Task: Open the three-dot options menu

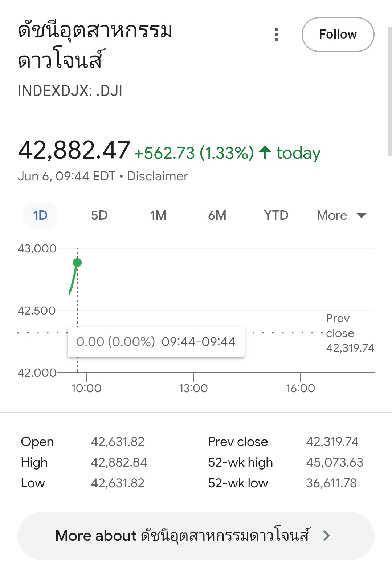Action: coord(277,35)
